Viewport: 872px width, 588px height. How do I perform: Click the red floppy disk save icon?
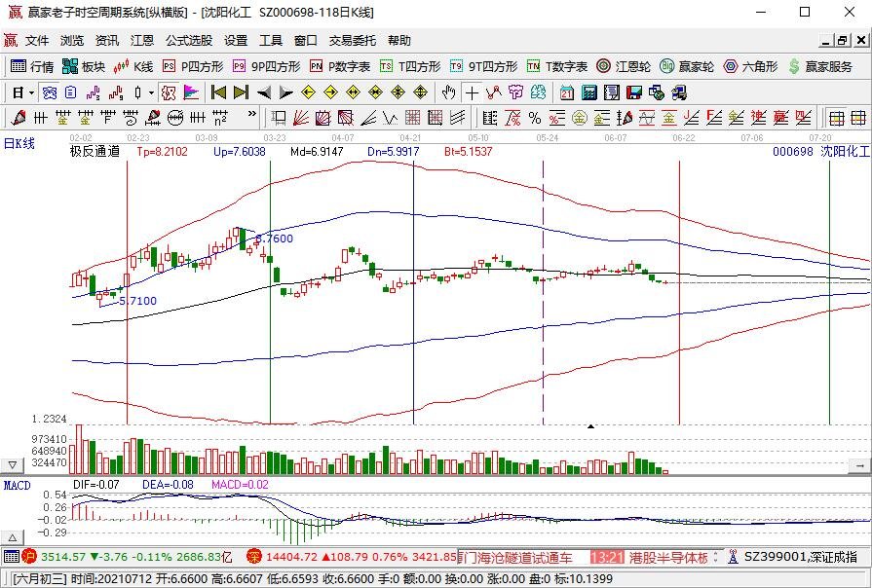point(634,92)
